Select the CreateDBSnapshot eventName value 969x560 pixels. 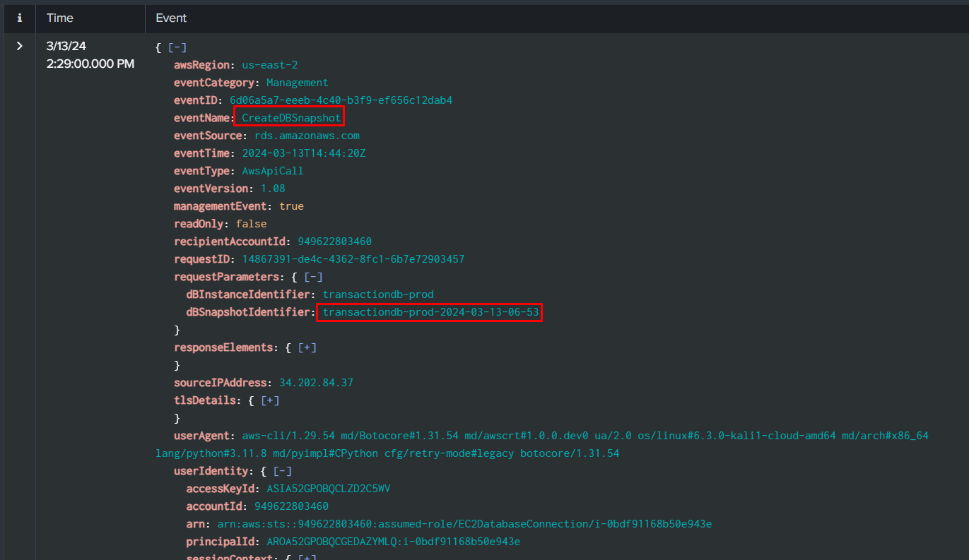pos(290,118)
